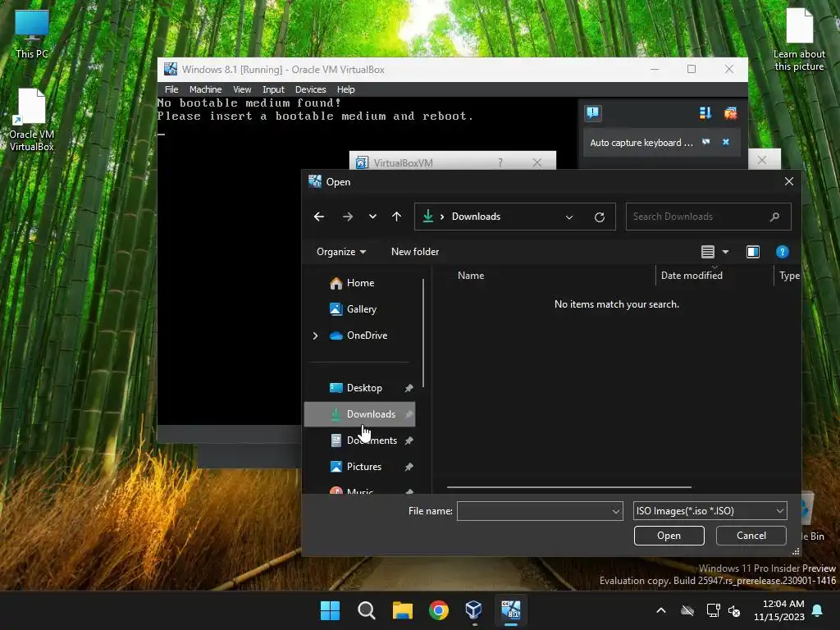Toggle notification sort order icon
Image resolution: width=840 pixels, height=630 pixels.
tap(705, 113)
